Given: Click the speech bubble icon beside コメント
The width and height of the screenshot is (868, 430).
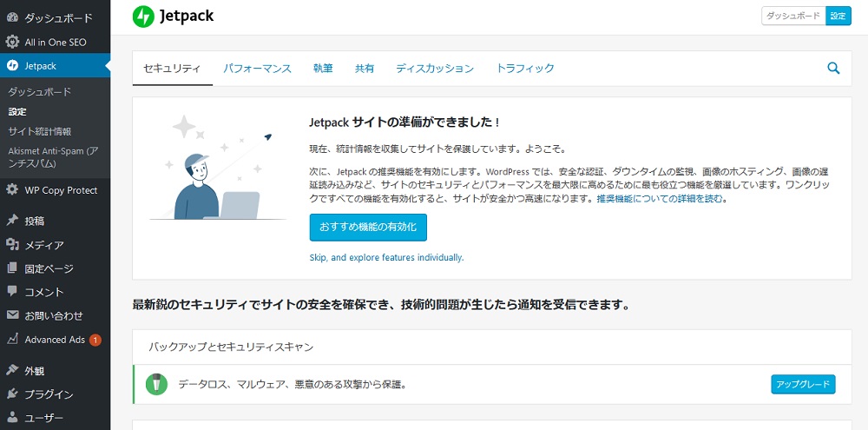Looking at the screenshot, I should (12, 292).
